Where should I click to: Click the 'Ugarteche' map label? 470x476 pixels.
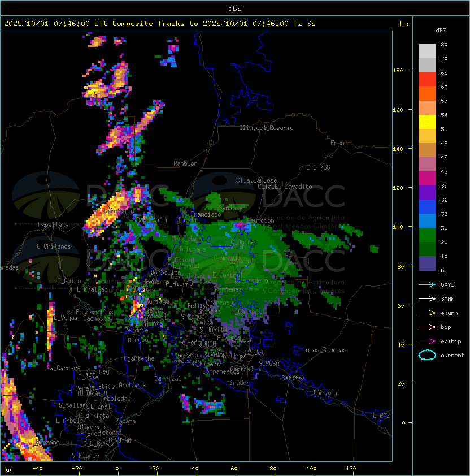[140, 358]
